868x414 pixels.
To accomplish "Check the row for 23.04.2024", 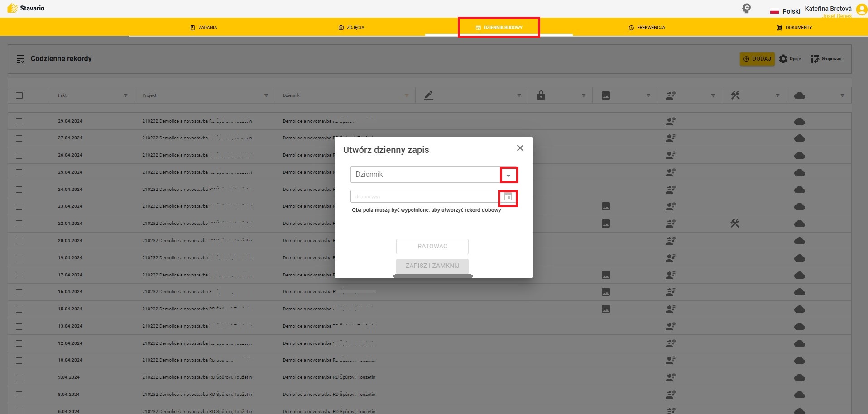I will coord(19,207).
